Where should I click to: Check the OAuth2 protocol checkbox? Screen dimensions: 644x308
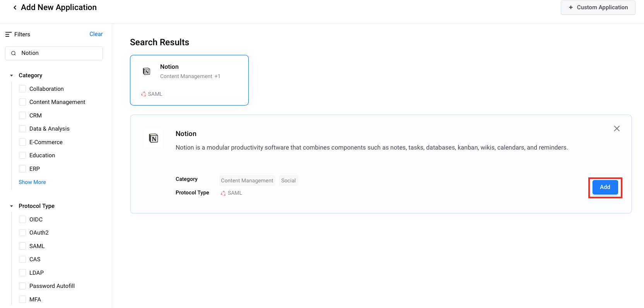tap(22, 233)
